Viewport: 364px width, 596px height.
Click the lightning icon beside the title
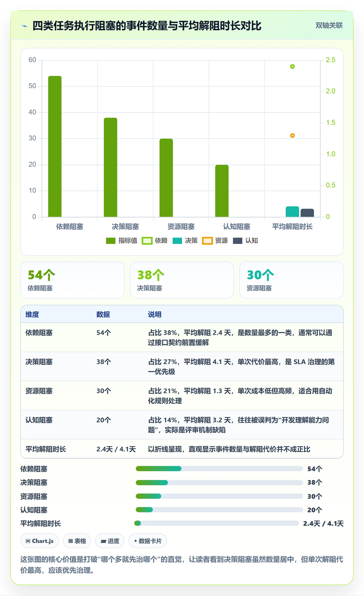coord(25,26)
